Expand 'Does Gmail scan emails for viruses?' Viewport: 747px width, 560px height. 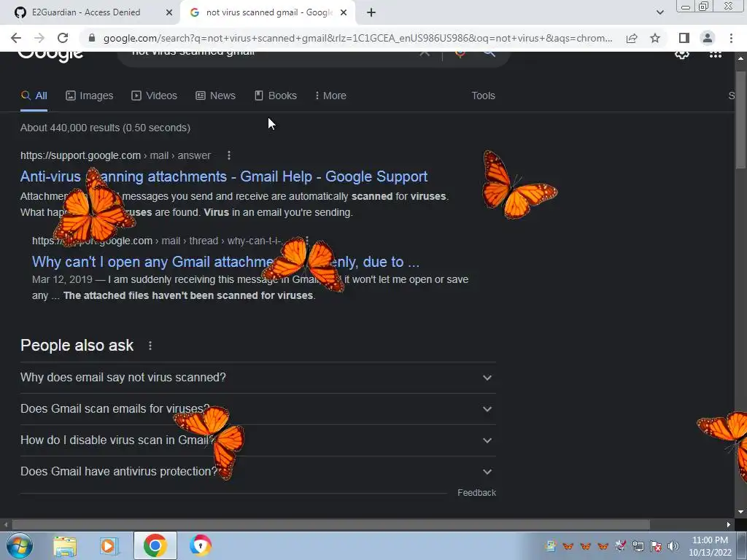pyautogui.click(x=258, y=409)
